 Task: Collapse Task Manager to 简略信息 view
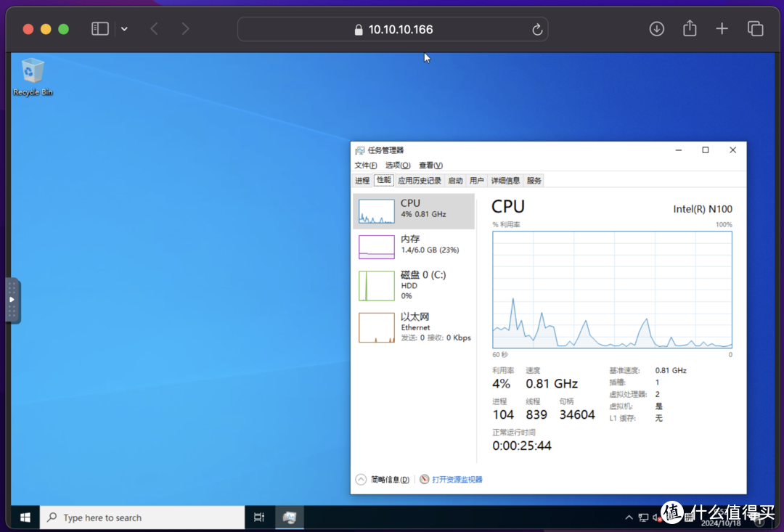click(x=383, y=480)
